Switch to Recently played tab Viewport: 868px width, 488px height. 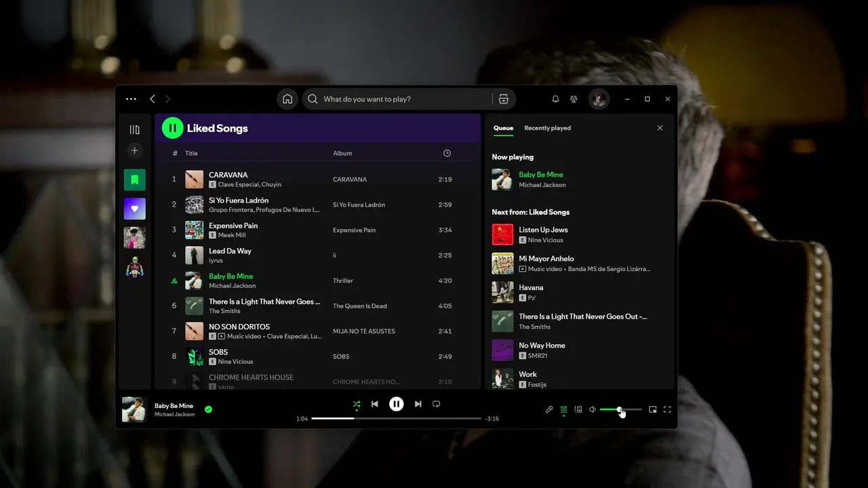coord(547,128)
